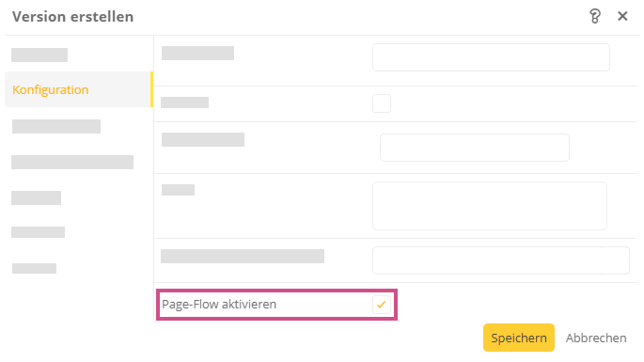
Task: Click the Version erstellen dialog title
Action: (72, 16)
